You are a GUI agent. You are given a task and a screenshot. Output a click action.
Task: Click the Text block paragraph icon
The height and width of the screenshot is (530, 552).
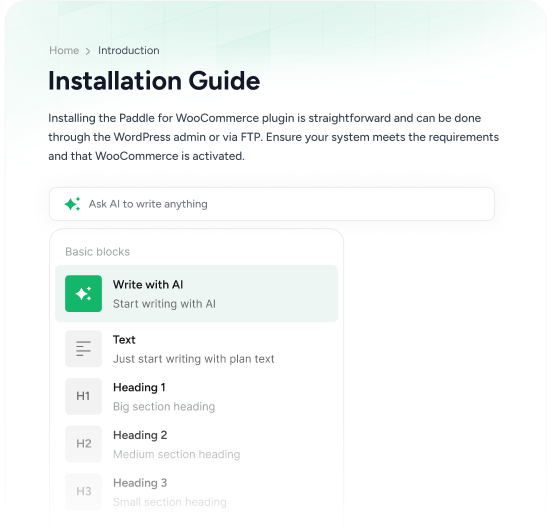coord(83,348)
